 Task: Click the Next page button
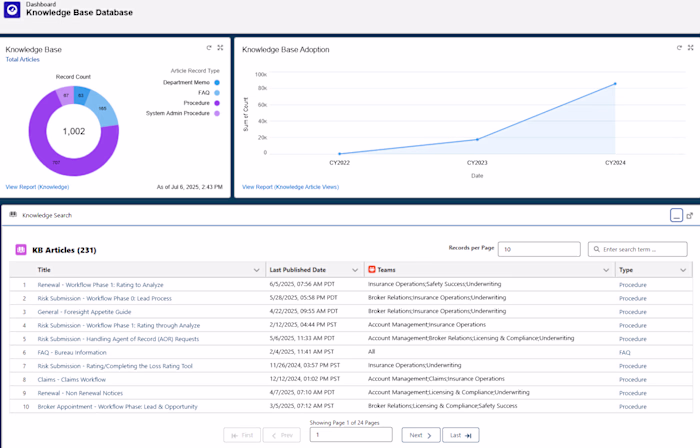coord(420,435)
